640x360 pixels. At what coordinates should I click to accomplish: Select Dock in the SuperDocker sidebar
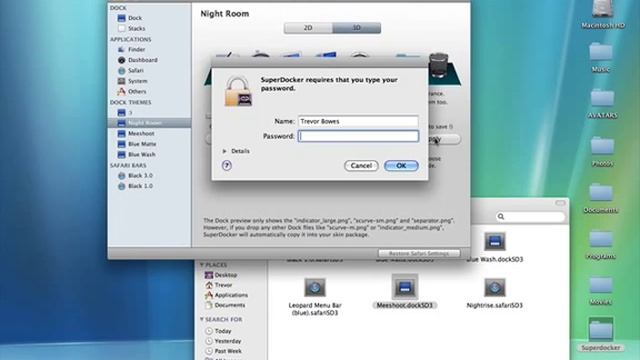(x=135, y=18)
